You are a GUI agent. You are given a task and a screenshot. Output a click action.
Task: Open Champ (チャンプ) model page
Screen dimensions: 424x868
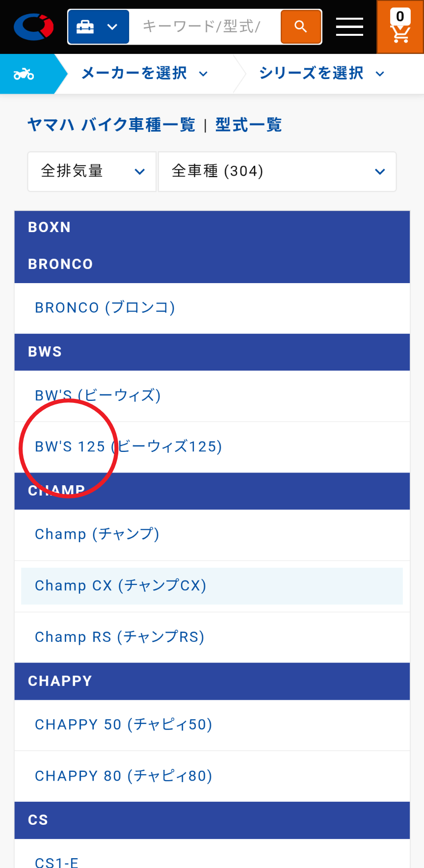point(97,534)
